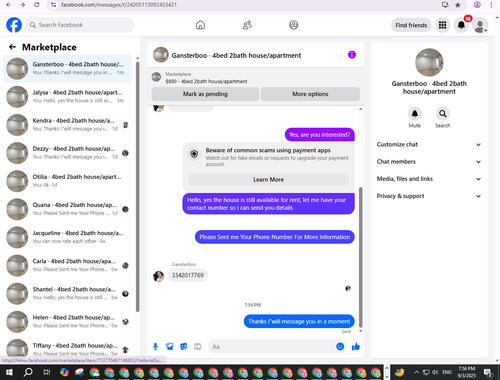500x380 pixels.
Task: Search in conversation using magnifier icon
Action: (x=443, y=114)
